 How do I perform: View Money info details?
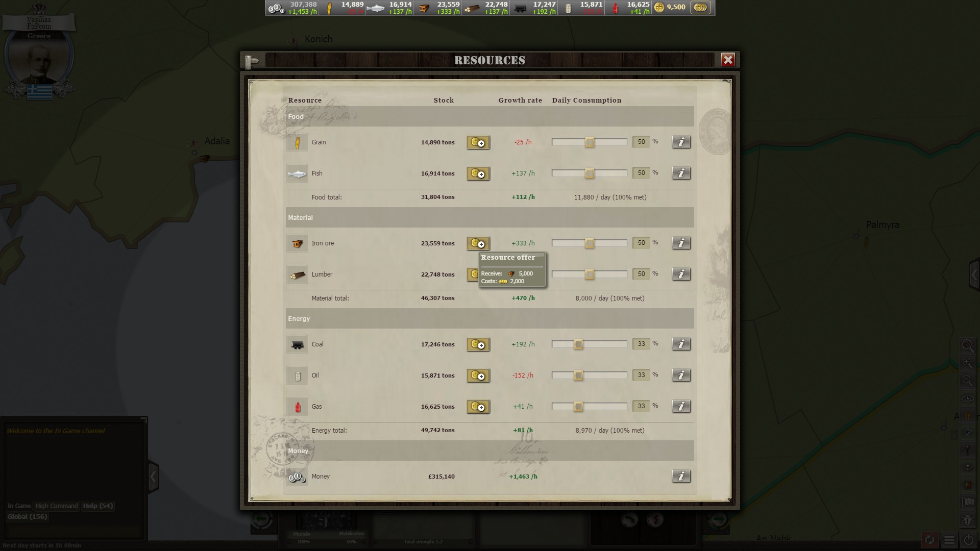[x=681, y=476]
